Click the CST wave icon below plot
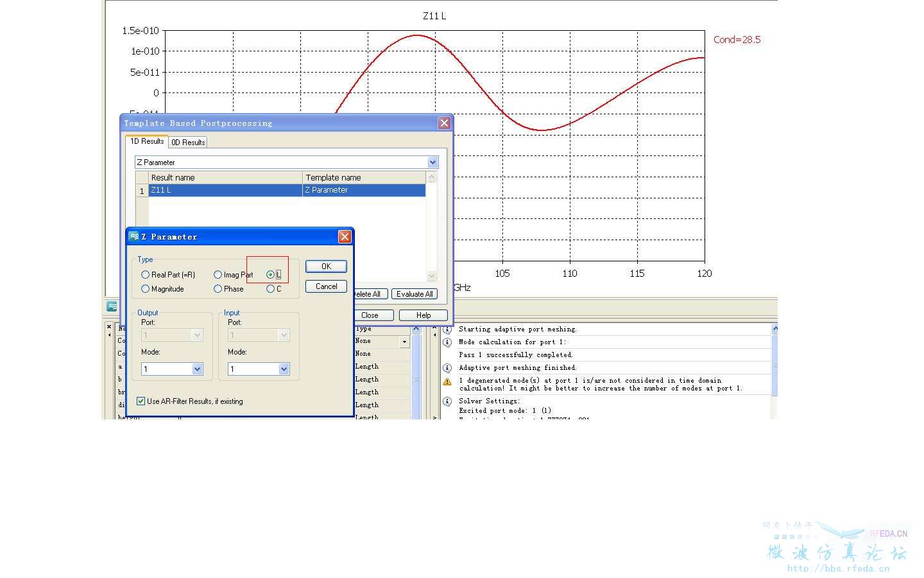The height and width of the screenshot is (578, 924). point(112,306)
